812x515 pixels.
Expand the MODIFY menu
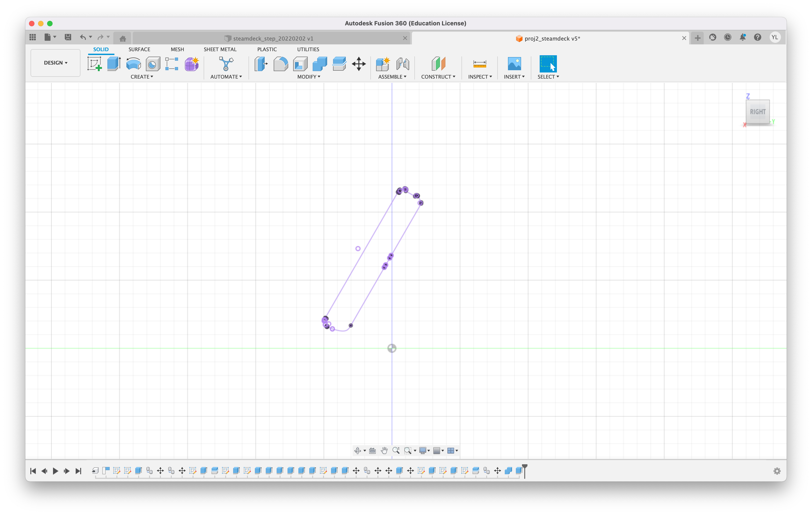coord(309,77)
